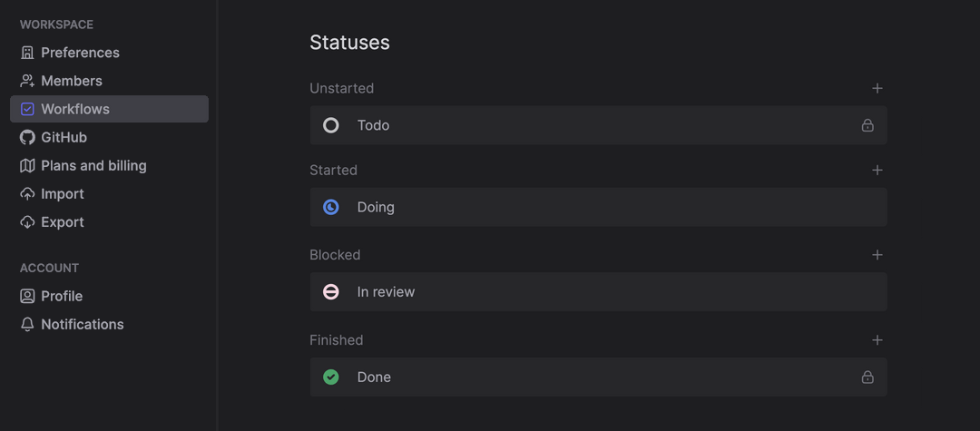The width and height of the screenshot is (980, 431).
Task: Open the Import page
Action: pyautogui.click(x=62, y=193)
